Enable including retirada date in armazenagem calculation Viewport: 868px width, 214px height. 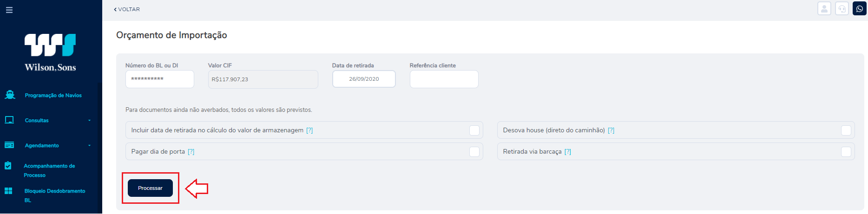click(x=474, y=130)
